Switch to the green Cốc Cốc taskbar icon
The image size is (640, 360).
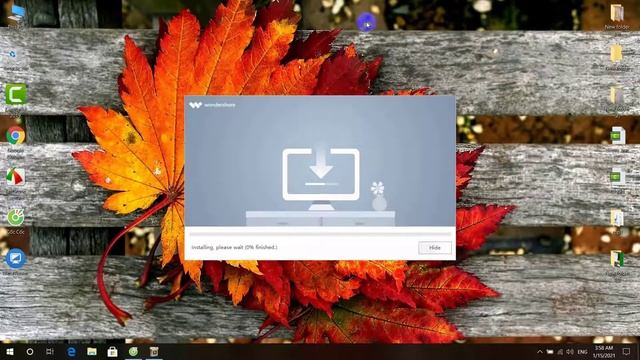pyautogui.click(x=133, y=351)
